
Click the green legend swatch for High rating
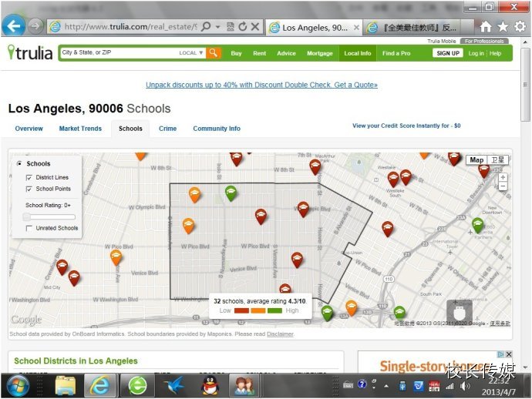(x=274, y=310)
